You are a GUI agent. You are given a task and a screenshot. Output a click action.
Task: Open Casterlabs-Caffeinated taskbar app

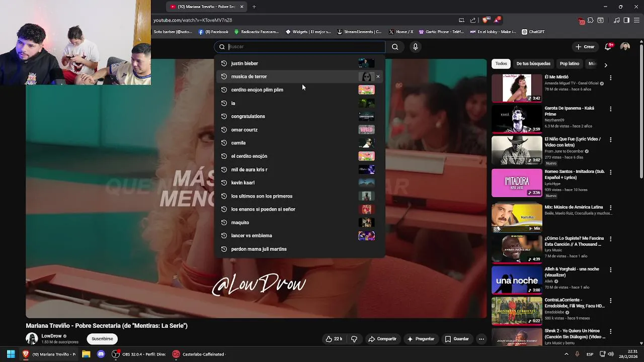point(199,354)
